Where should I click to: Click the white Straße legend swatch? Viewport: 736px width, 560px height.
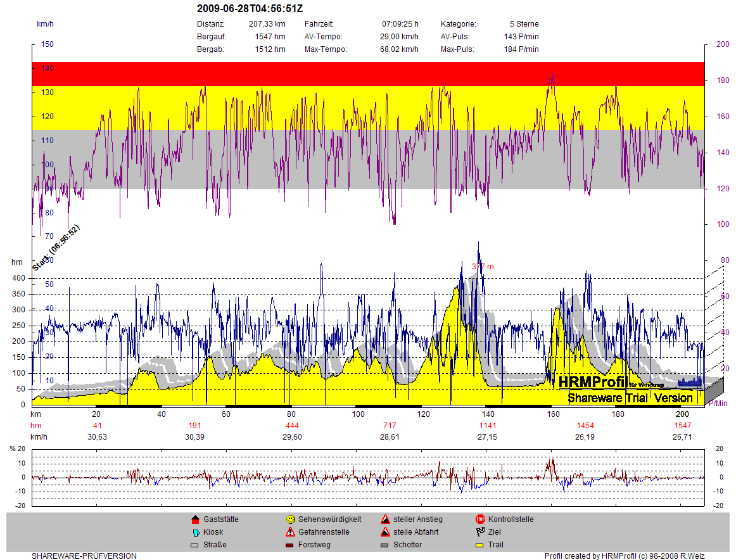tap(195, 545)
